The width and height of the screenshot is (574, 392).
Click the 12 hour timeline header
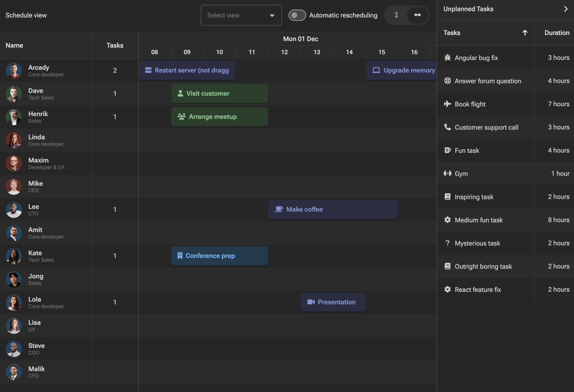point(284,52)
